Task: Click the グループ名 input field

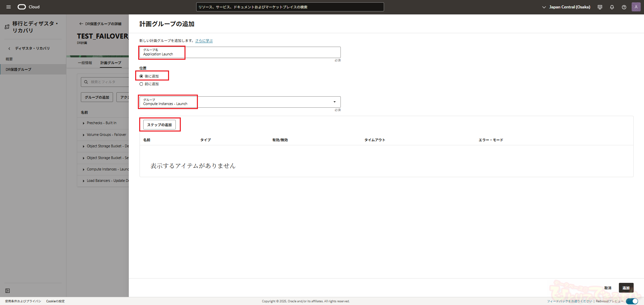Action: click(x=240, y=53)
